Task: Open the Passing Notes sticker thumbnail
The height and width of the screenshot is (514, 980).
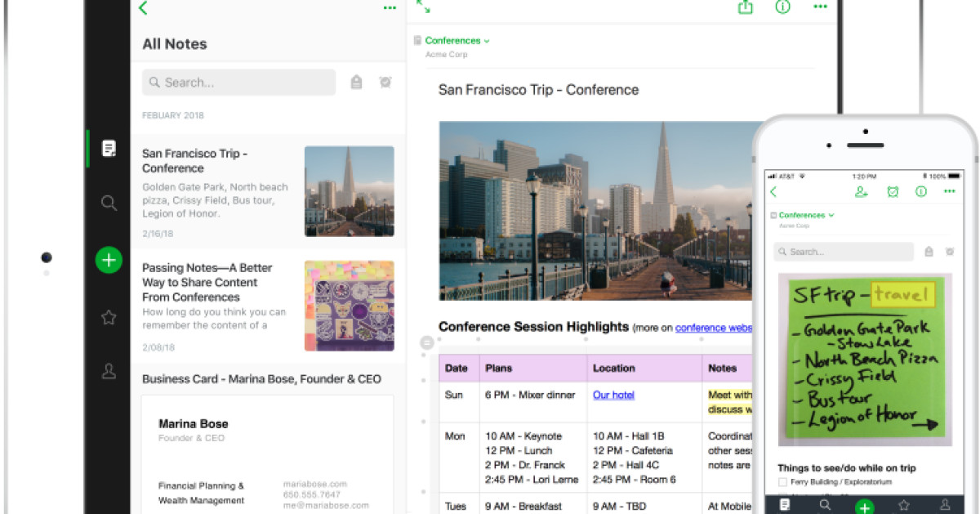Action: point(349,306)
